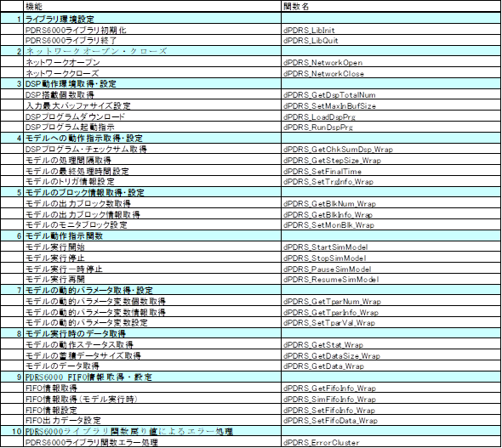
Task: Select the dPDRS_LoadDspPrg cell
Action: pyautogui.click(x=391, y=116)
